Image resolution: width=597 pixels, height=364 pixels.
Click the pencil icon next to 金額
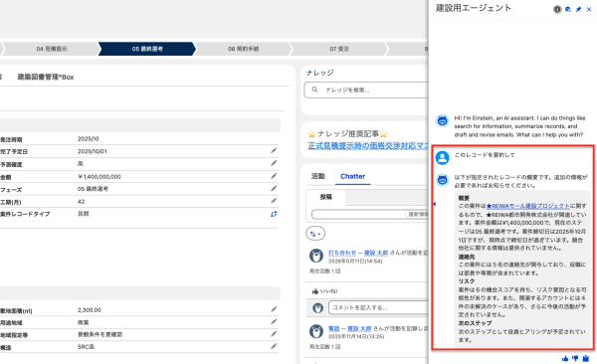tap(274, 176)
